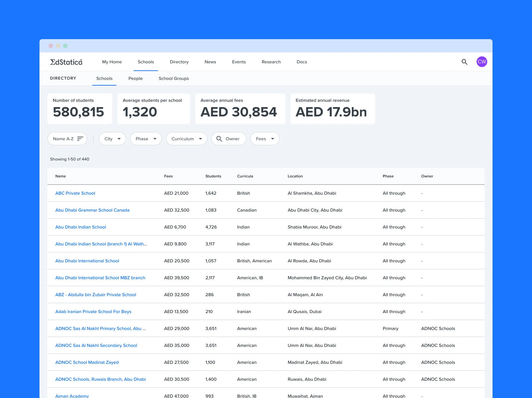Viewport: 532px width, 398px height.
Task: Click the Average annual fees card
Action: pos(240,109)
